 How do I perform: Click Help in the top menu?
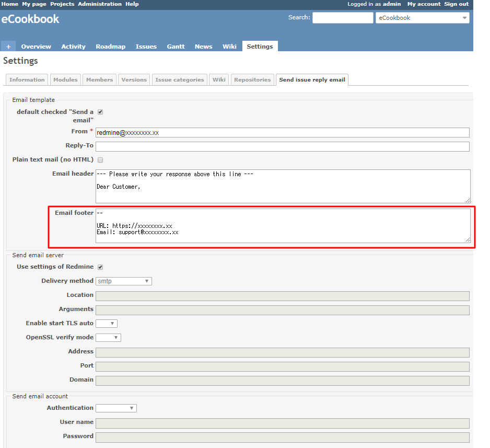pos(132,4)
